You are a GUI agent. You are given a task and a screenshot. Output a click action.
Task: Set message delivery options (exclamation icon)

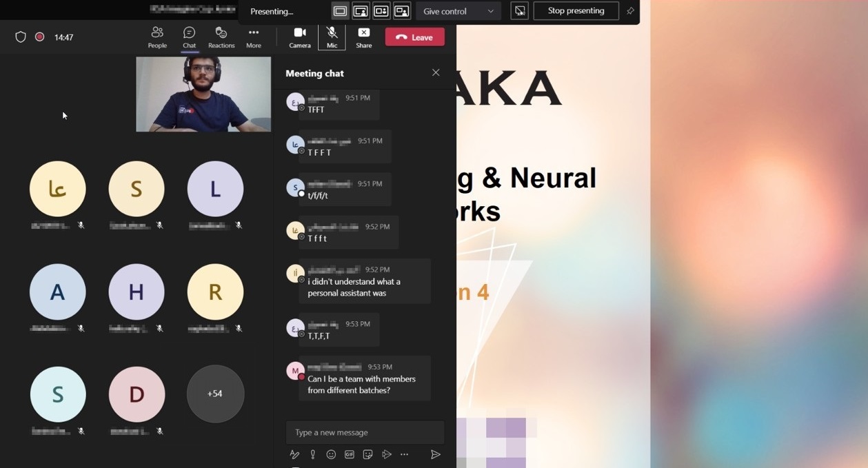coord(313,454)
